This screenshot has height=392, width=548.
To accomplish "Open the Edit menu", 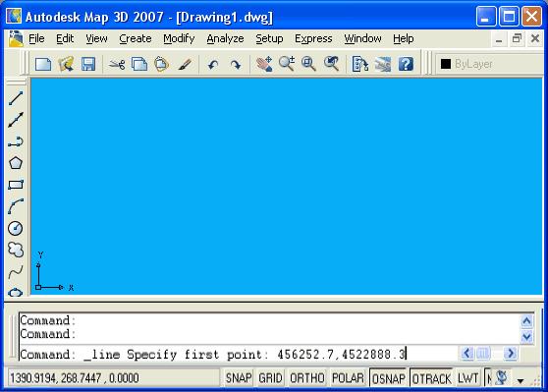I will tap(65, 38).
